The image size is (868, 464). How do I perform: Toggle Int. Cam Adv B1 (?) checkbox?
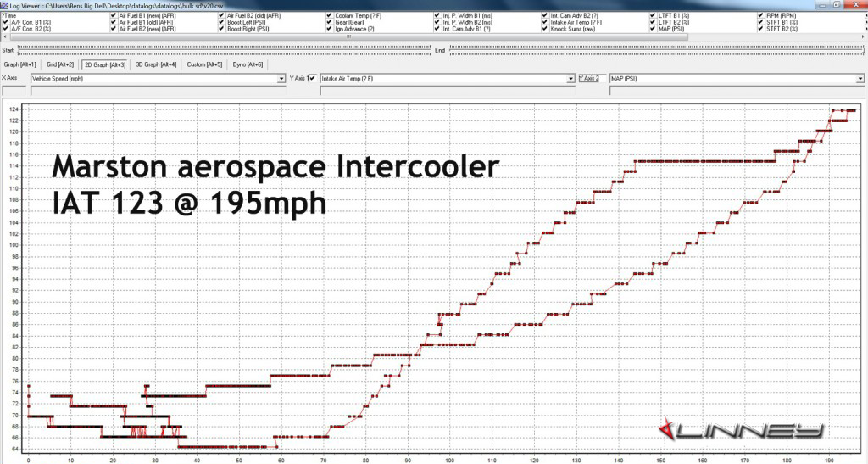(437, 29)
